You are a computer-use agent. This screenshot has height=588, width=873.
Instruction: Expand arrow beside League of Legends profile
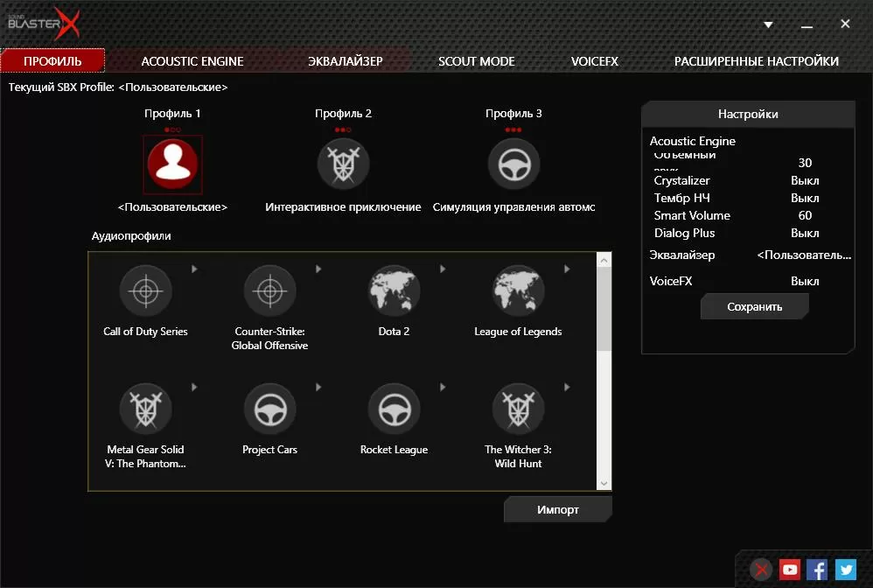pyautogui.click(x=567, y=269)
